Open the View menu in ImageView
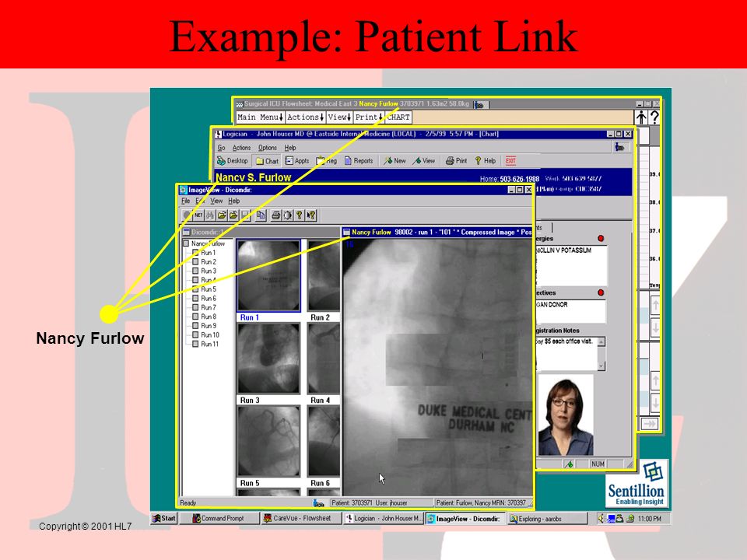The image size is (747, 560). tap(216, 201)
